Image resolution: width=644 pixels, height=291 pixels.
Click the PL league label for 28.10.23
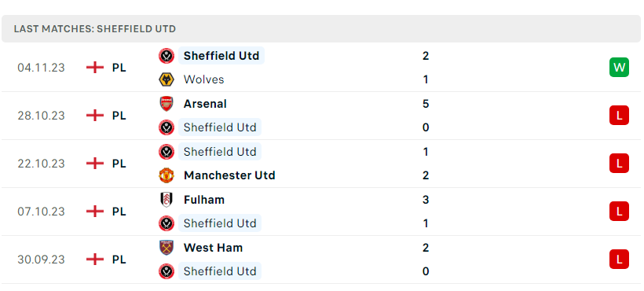(119, 116)
